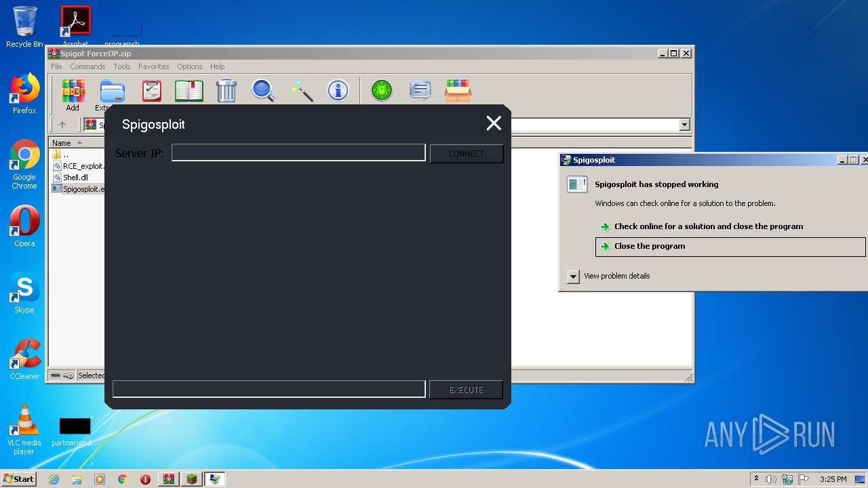868x488 pixels.
Task: Open the WinRAR address bar dropdown arrow
Action: (x=684, y=125)
